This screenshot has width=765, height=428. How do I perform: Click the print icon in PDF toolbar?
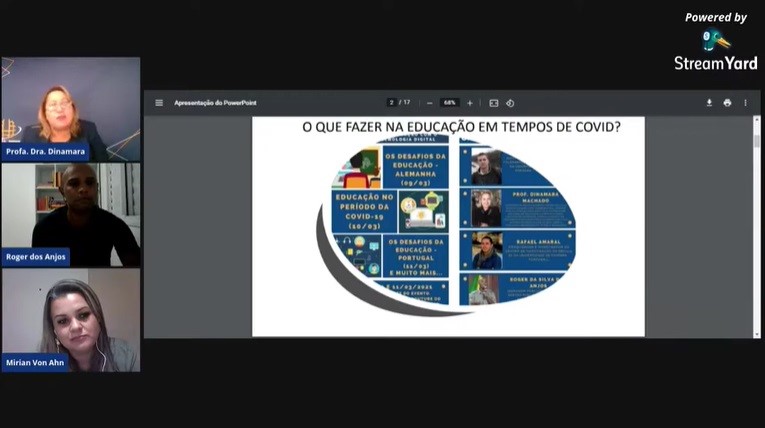pos(727,103)
